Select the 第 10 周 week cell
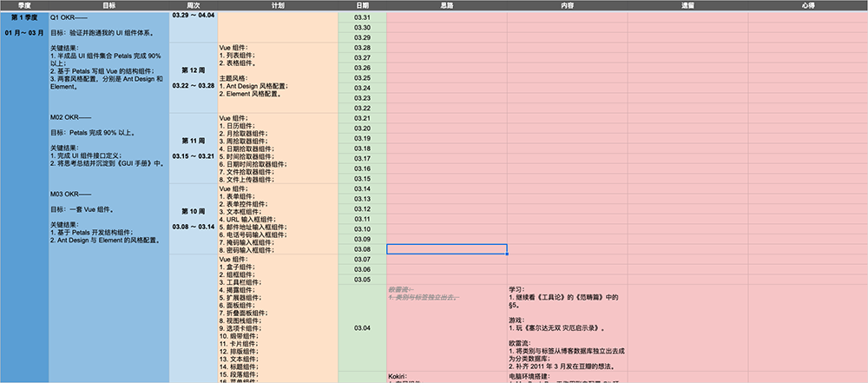The height and width of the screenshot is (383, 868). click(193, 218)
